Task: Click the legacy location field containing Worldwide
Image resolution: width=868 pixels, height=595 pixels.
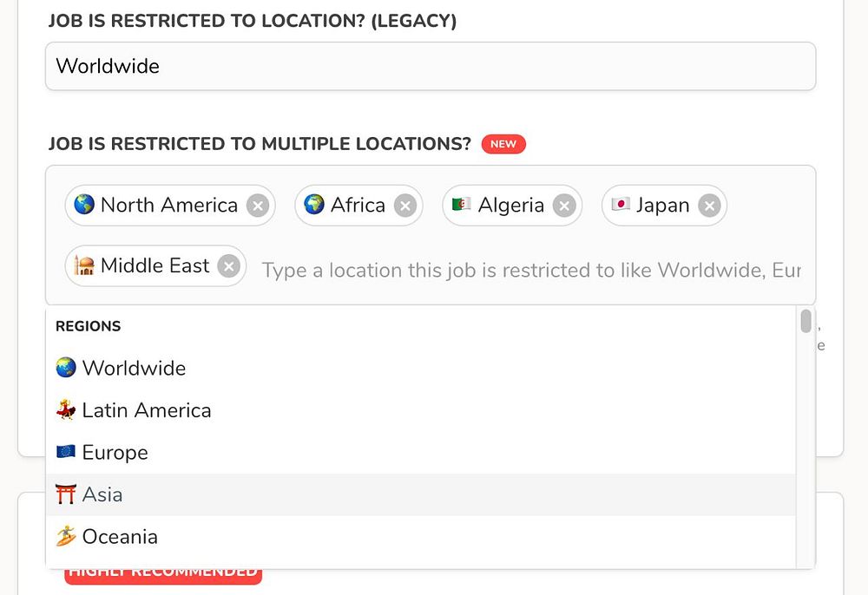Action: (x=431, y=66)
